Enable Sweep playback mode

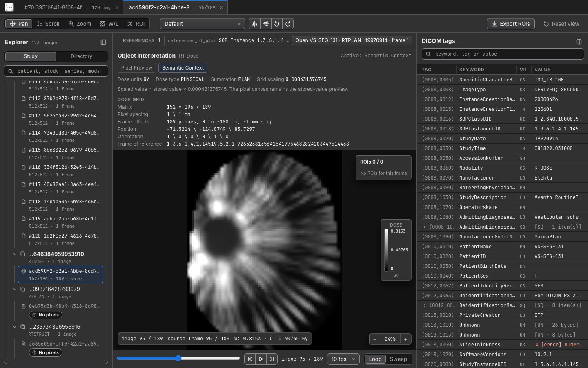click(x=399, y=359)
